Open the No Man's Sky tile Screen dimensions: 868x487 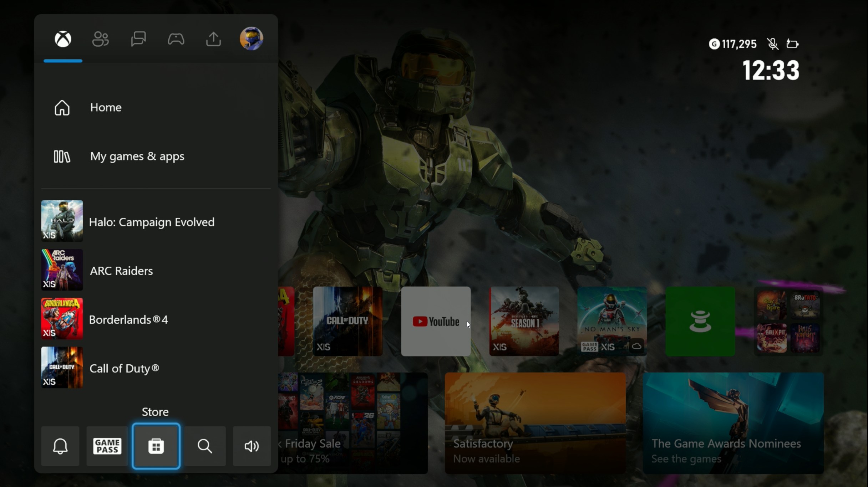tap(612, 321)
